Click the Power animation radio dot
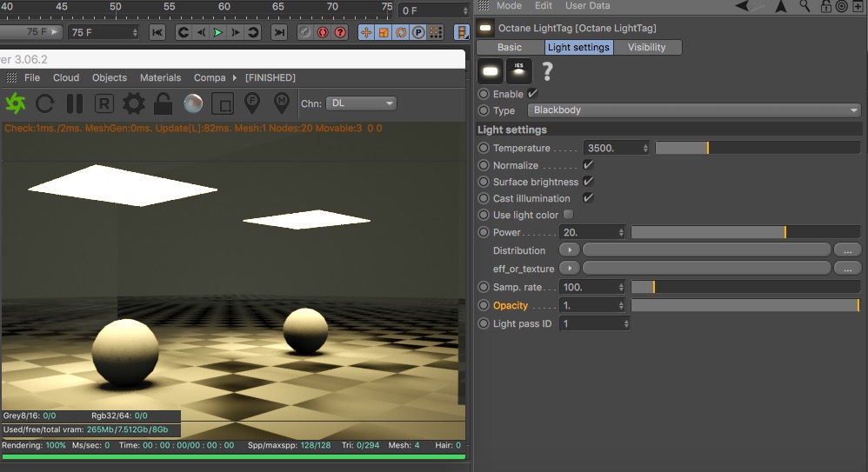Image resolution: width=868 pixels, height=472 pixels. coord(484,232)
